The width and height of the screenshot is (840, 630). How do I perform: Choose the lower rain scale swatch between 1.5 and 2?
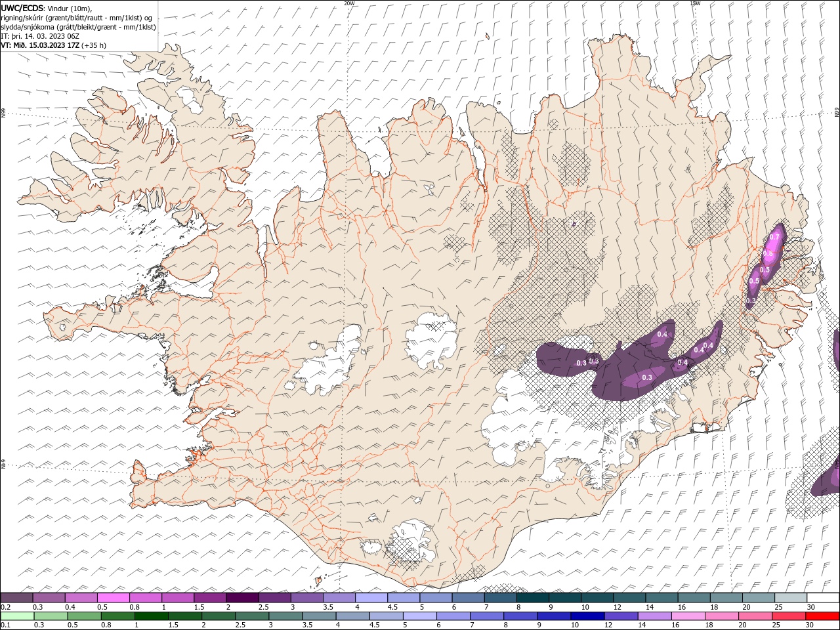(x=184, y=616)
